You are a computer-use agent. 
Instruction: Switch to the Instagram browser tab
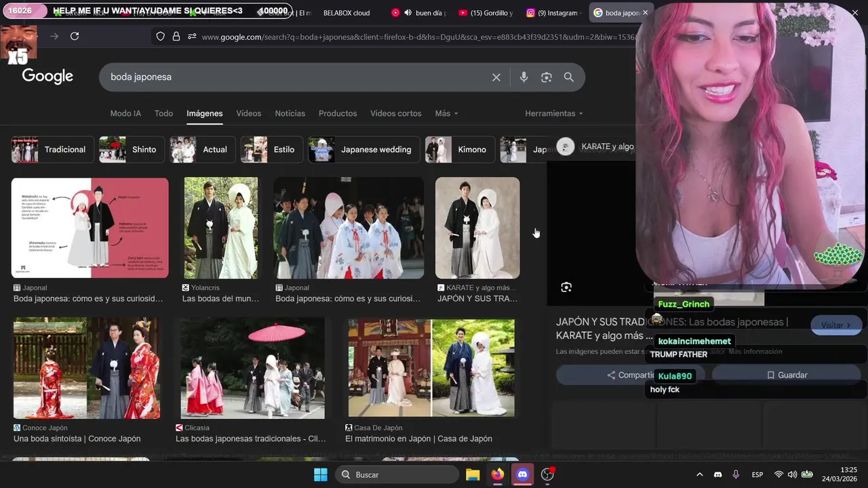pyautogui.click(x=553, y=13)
